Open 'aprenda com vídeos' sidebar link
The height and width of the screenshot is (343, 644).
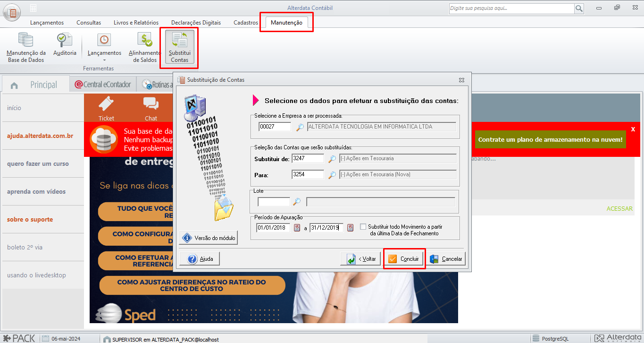point(36,192)
